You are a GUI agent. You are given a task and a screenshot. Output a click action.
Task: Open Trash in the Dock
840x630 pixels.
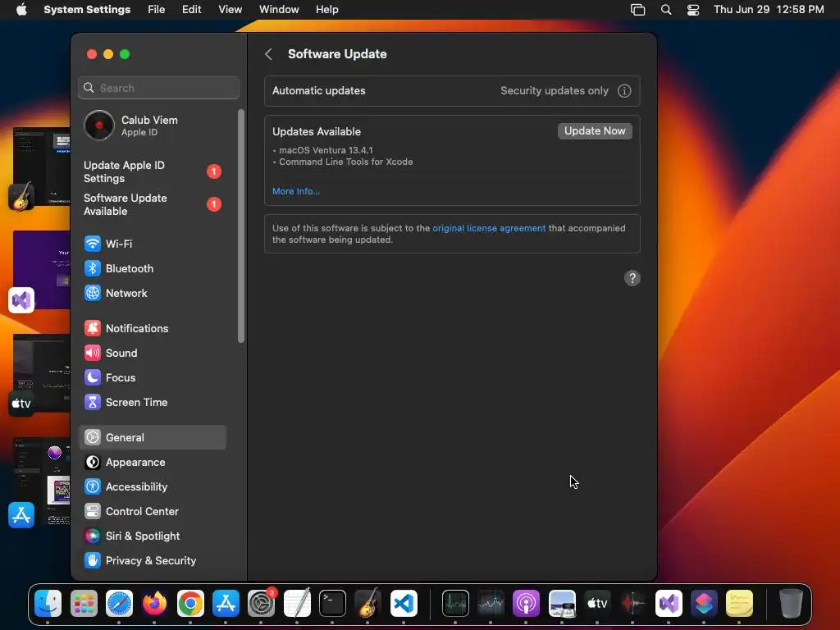pyautogui.click(x=791, y=603)
